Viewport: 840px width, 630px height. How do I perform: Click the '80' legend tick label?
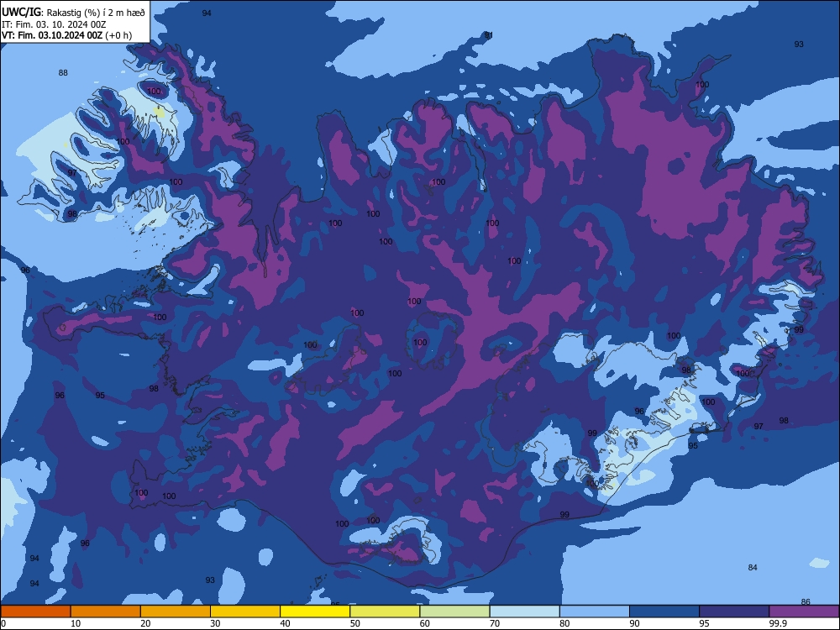[564, 623]
